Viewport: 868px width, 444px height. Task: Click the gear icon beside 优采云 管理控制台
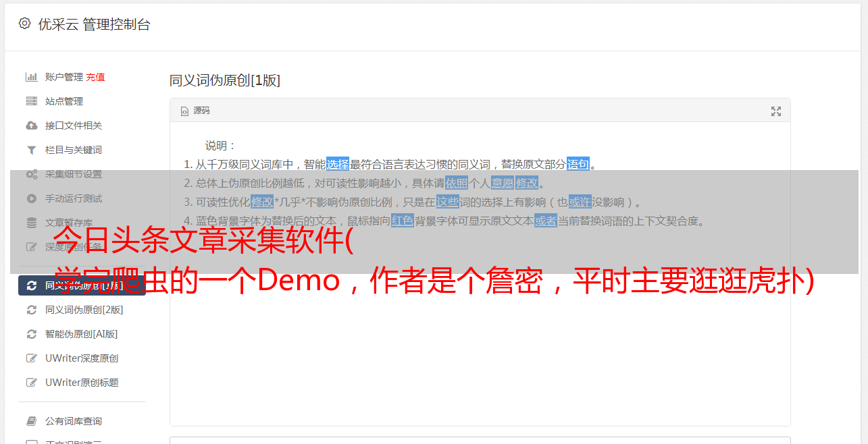pyautogui.click(x=24, y=24)
